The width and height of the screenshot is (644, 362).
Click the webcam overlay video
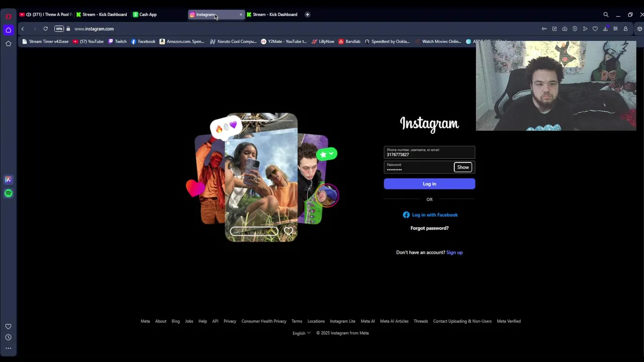point(556,85)
